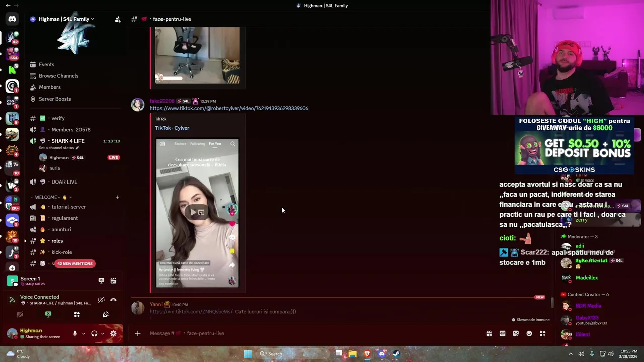Select SHARK 4 LIFE voice channel
Screen dimensions: 644x362
tap(67, 141)
